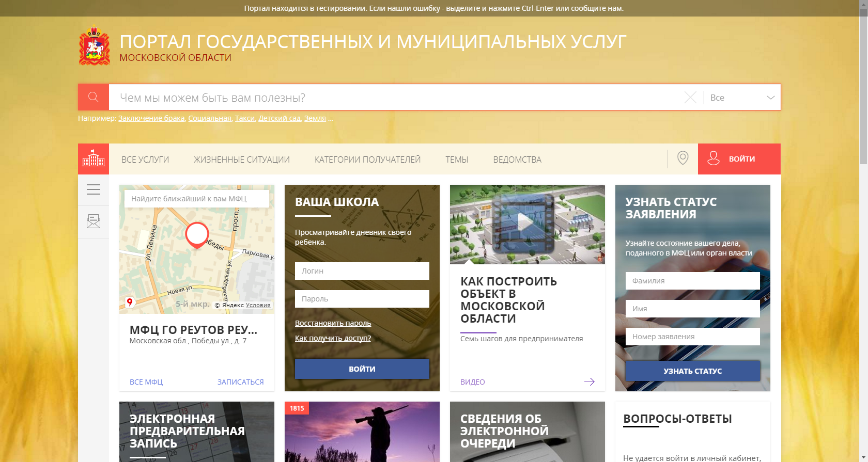The width and height of the screenshot is (868, 462).
Task: Open the ЭЛЕКТРОННАЯ ПРЕДВАРИТЕЛЬНАЯ ЗАПИСЬ card
Action: pyautogui.click(x=197, y=432)
